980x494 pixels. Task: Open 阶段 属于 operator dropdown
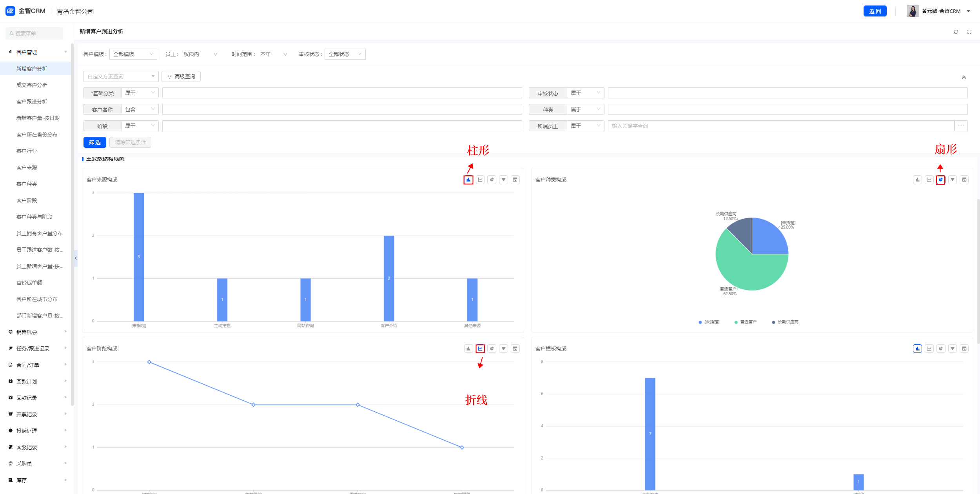click(140, 126)
